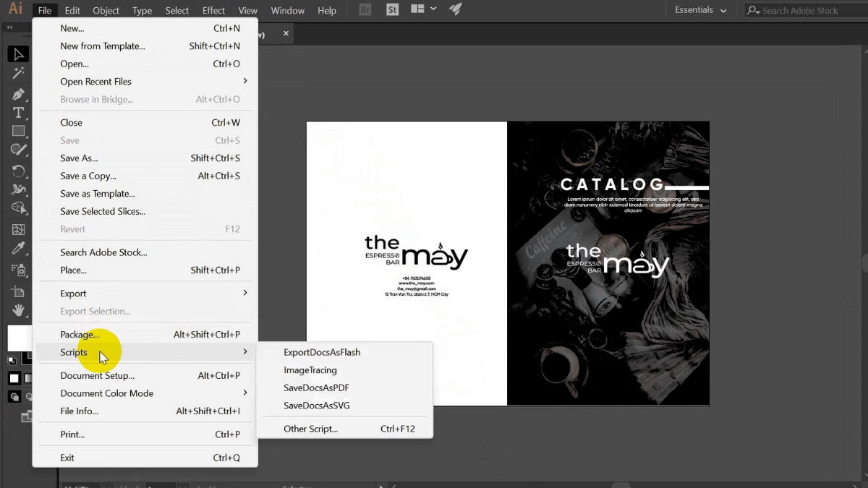Select the Width tool

point(18,190)
